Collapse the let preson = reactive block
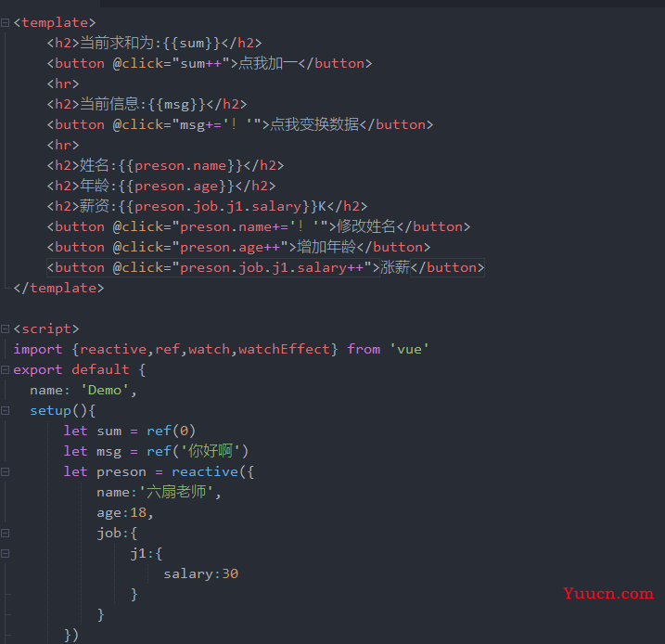The height and width of the screenshot is (644, 665). pos(5,471)
